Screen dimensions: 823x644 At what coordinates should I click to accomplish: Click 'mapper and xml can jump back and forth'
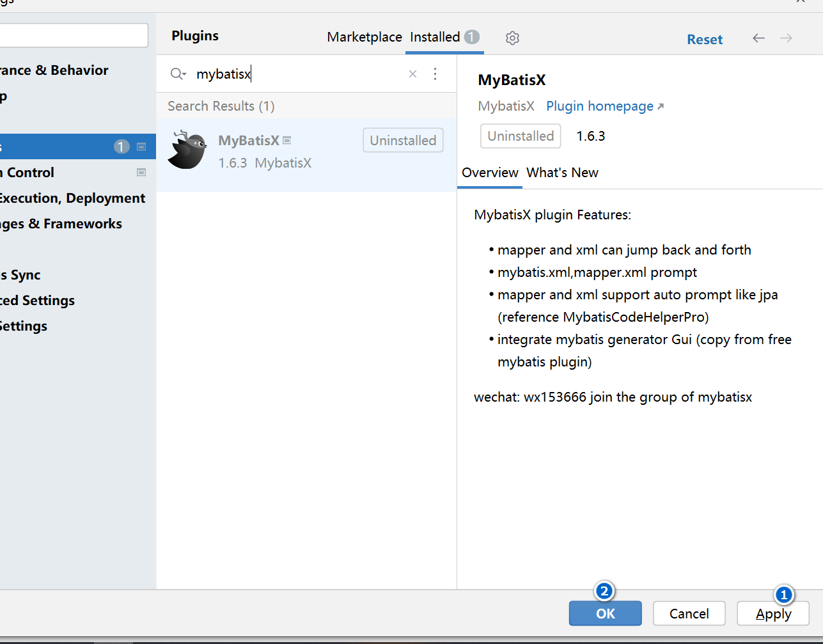click(x=624, y=250)
